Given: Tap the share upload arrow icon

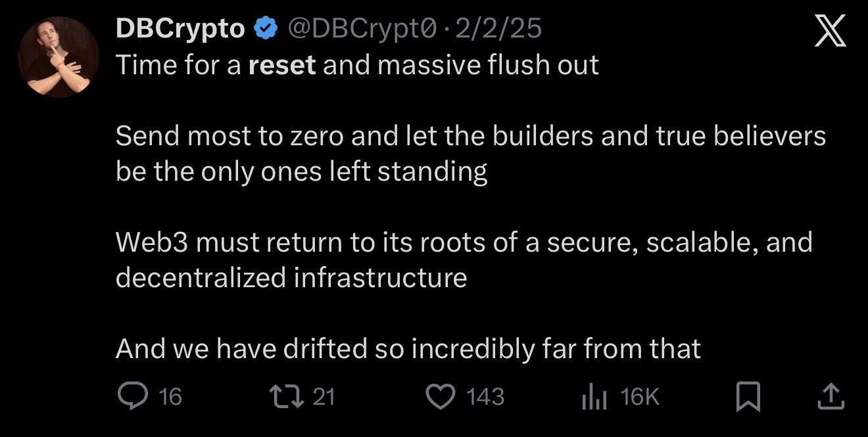Looking at the screenshot, I should pyautogui.click(x=831, y=396).
